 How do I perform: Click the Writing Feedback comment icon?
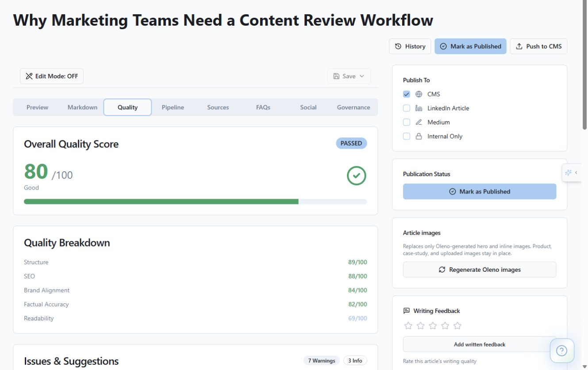[407, 311]
